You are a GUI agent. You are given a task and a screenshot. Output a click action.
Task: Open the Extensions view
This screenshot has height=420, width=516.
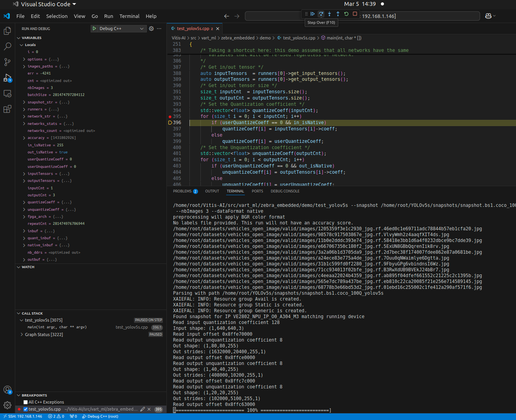point(7,109)
